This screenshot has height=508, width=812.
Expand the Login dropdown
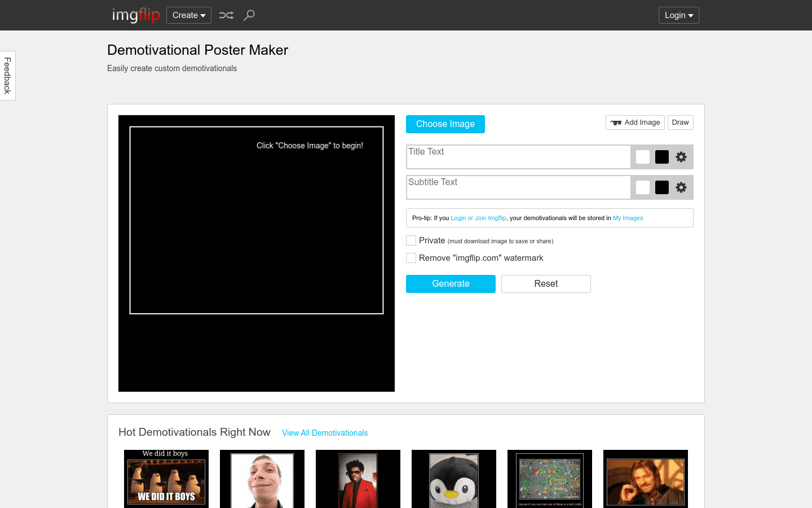click(x=678, y=15)
